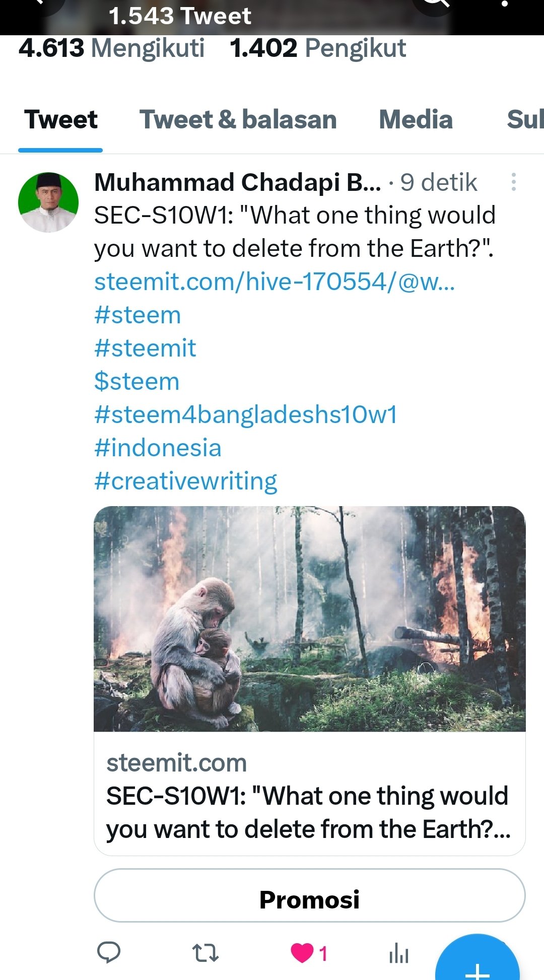Open the tweet's three-dot options menu
Screen dimensions: 544x980
(x=513, y=182)
